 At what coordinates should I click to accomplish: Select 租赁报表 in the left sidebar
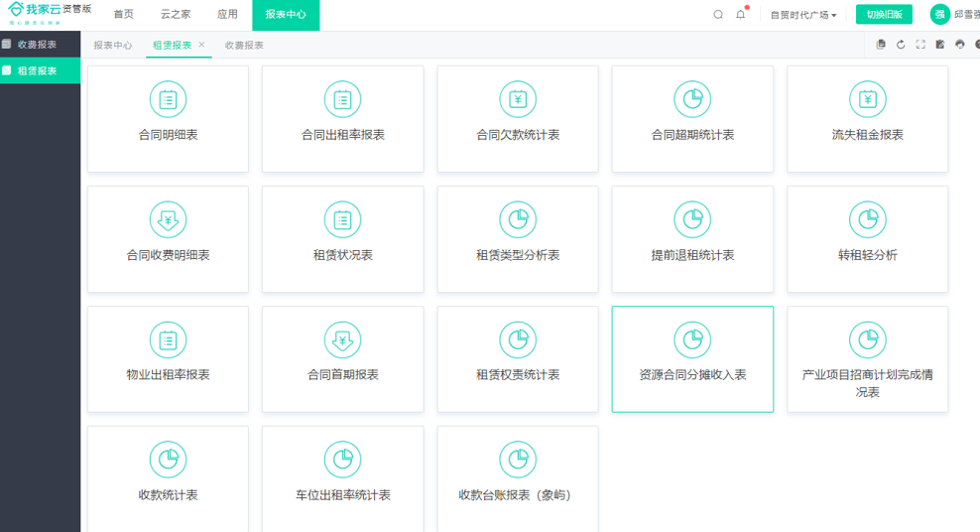pos(40,70)
